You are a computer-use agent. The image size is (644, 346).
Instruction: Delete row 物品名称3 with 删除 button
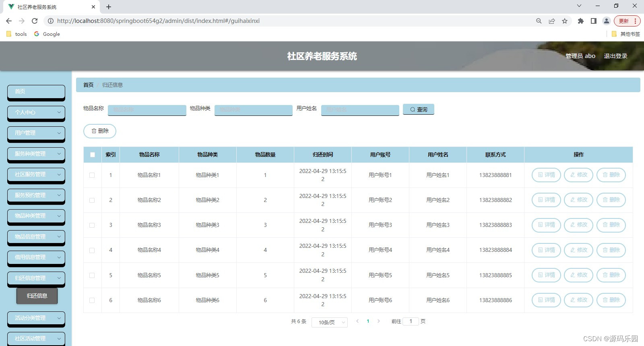click(611, 225)
